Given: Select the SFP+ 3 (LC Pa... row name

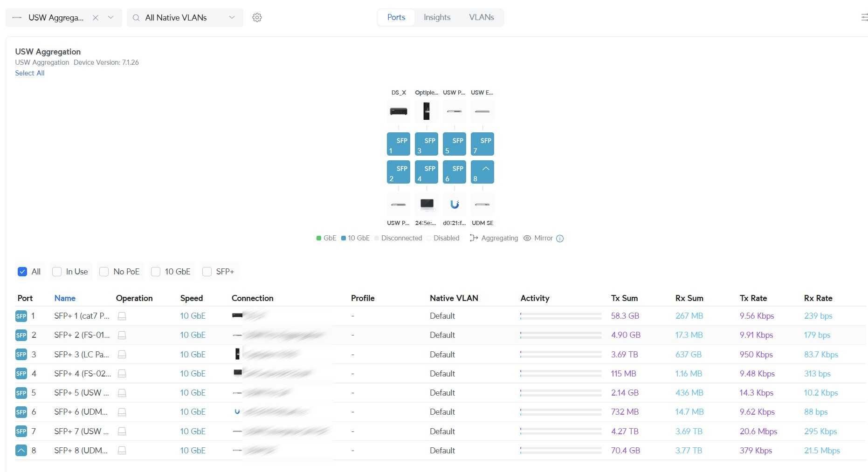Looking at the screenshot, I should click(x=82, y=355).
